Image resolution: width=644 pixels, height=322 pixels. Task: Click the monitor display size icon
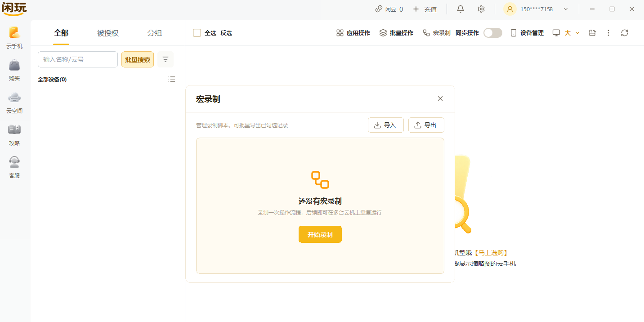(x=556, y=33)
